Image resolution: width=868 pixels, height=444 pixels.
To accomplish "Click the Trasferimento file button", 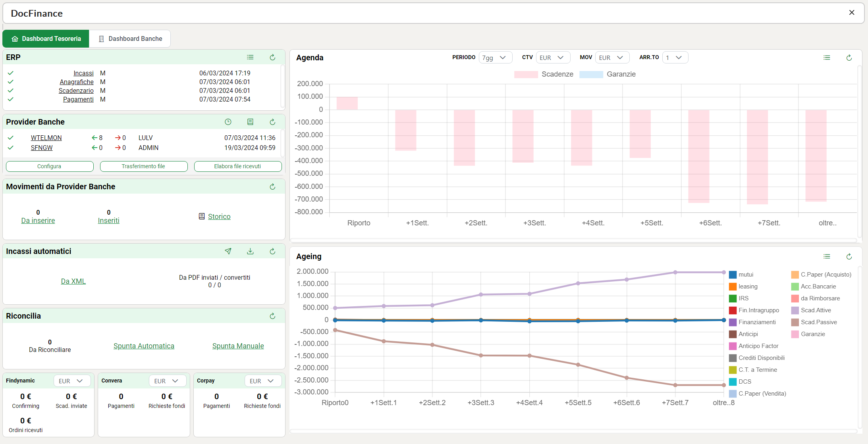I will click(144, 166).
